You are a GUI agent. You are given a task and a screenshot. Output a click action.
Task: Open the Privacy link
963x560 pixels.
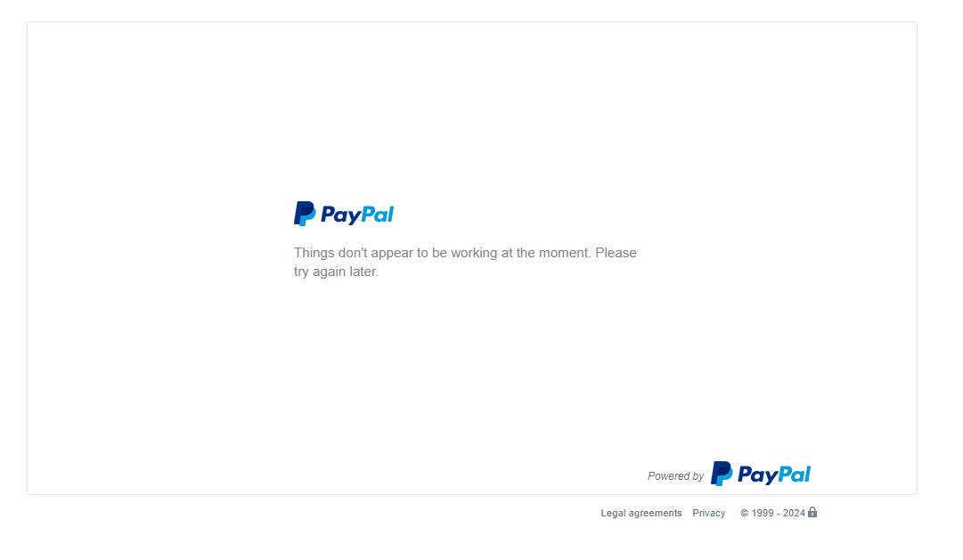[x=709, y=514]
